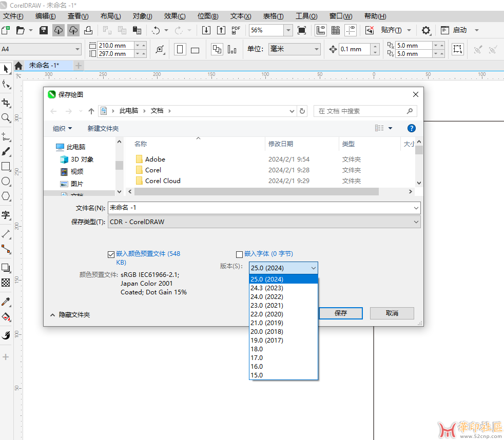Image resolution: width=504 pixels, height=440 pixels.
Task: Refresh the folder address bar
Action: [x=302, y=111]
